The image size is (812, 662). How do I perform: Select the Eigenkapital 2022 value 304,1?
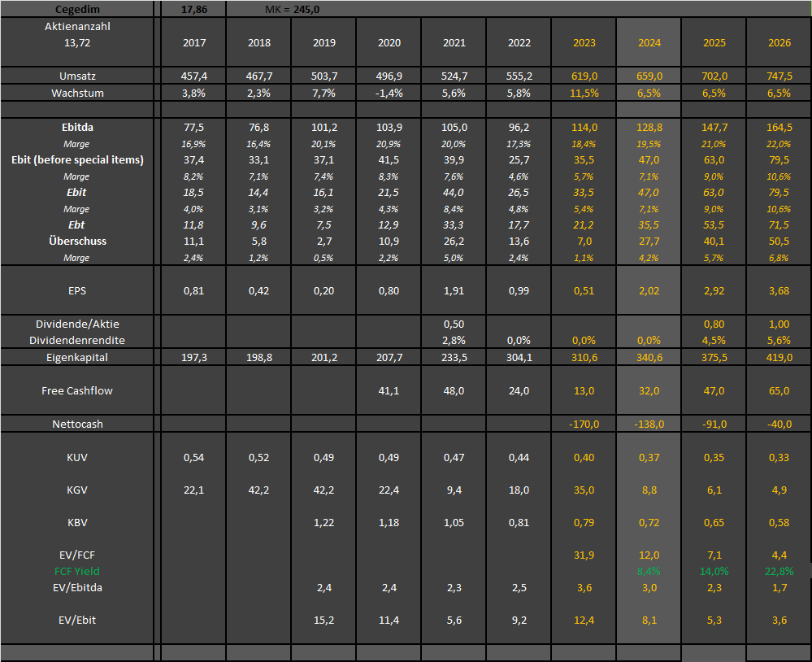tap(519, 357)
